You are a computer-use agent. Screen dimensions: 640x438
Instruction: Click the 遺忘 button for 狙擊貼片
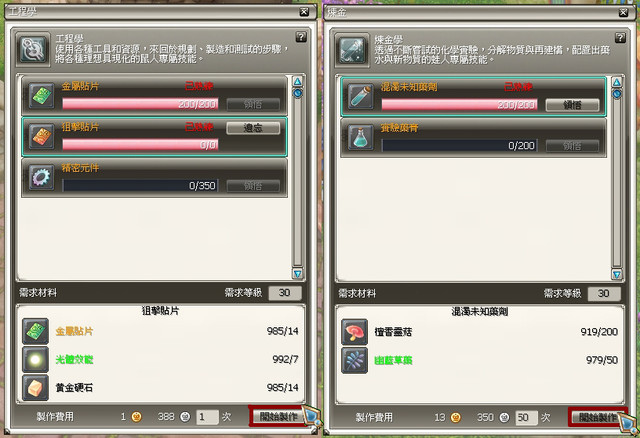pyautogui.click(x=253, y=128)
